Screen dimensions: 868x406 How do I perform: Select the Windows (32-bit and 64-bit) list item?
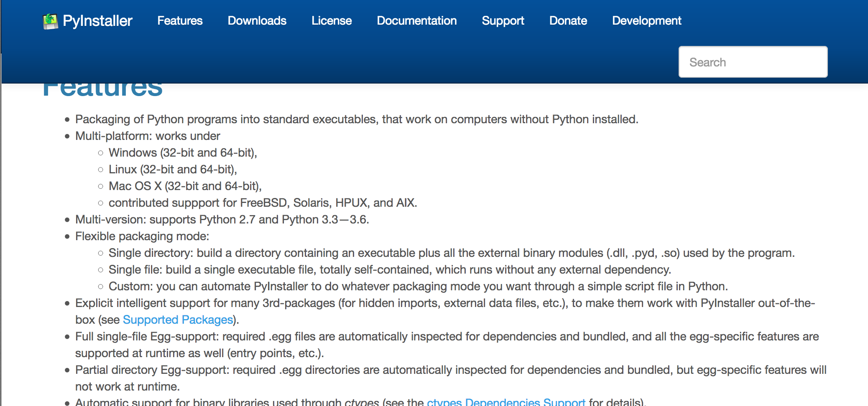pos(183,152)
